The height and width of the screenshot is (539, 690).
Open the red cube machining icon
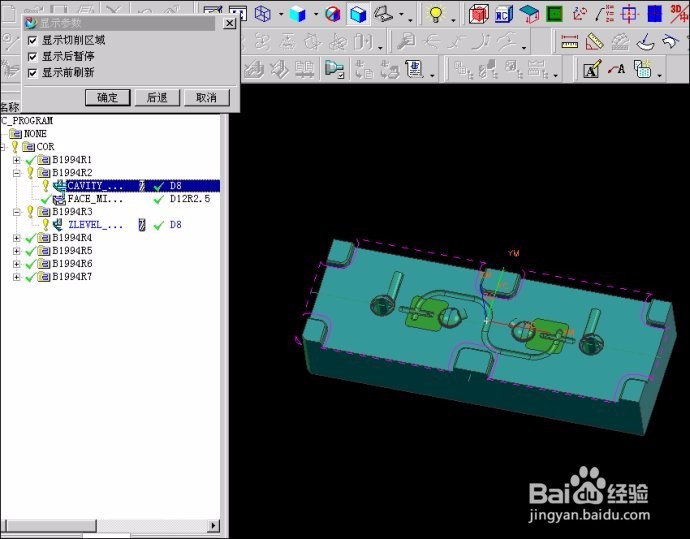pyautogui.click(x=478, y=14)
